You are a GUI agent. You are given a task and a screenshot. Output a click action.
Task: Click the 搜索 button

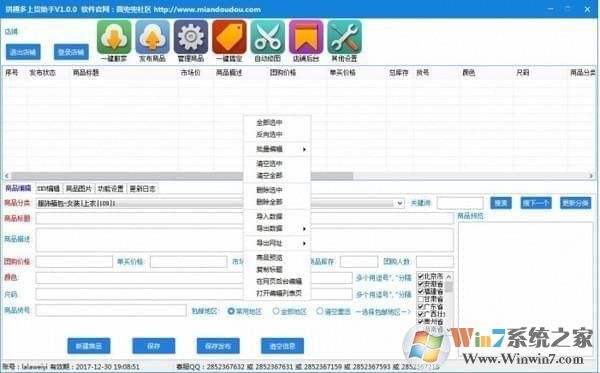tap(501, 203)
